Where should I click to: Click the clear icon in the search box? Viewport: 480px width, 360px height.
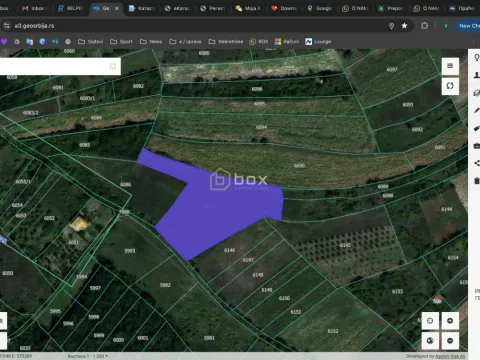pos(113,66)
